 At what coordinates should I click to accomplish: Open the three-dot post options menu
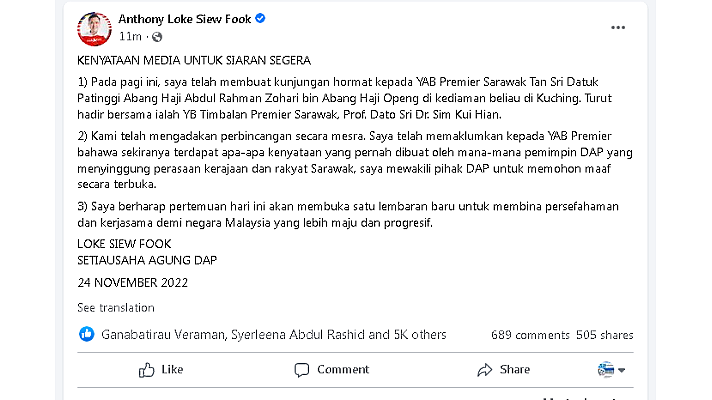click(x=618, y=28)
